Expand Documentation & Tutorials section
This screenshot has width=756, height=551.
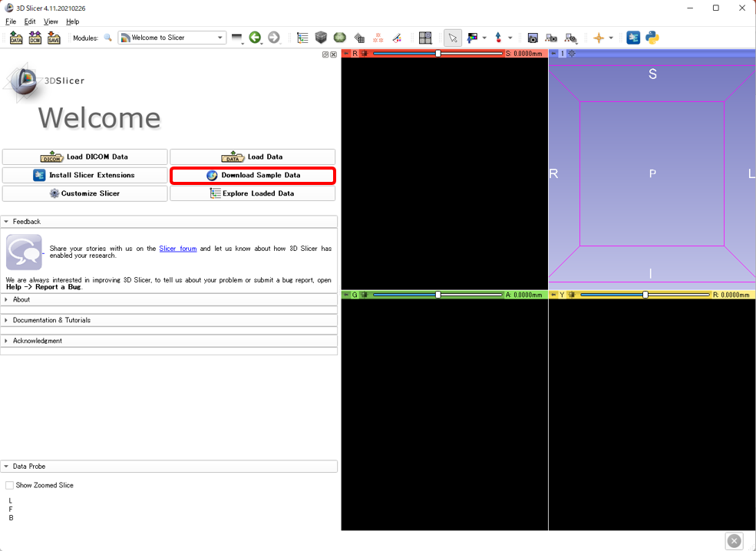(x=51, y=320)
